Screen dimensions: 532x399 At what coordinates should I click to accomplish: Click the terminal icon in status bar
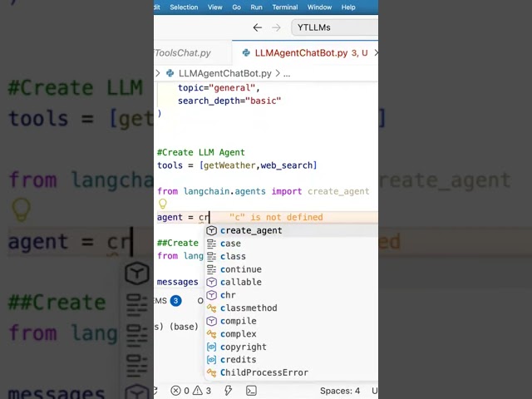(x=251, y=391)
